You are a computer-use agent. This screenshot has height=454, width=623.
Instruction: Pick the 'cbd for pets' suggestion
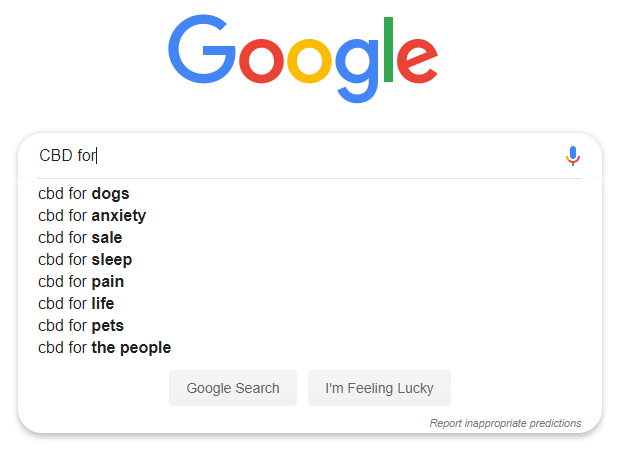(81, 326)
